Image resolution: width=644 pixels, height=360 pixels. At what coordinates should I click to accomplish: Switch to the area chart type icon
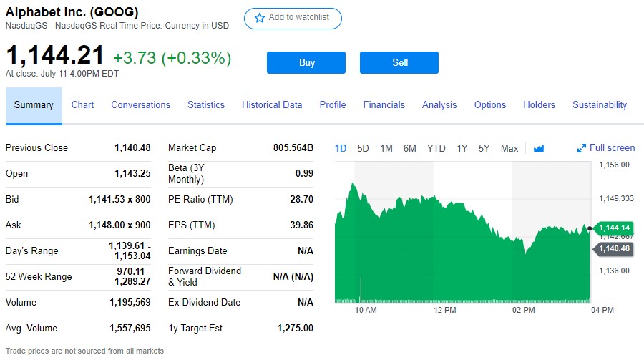(538, 148)
